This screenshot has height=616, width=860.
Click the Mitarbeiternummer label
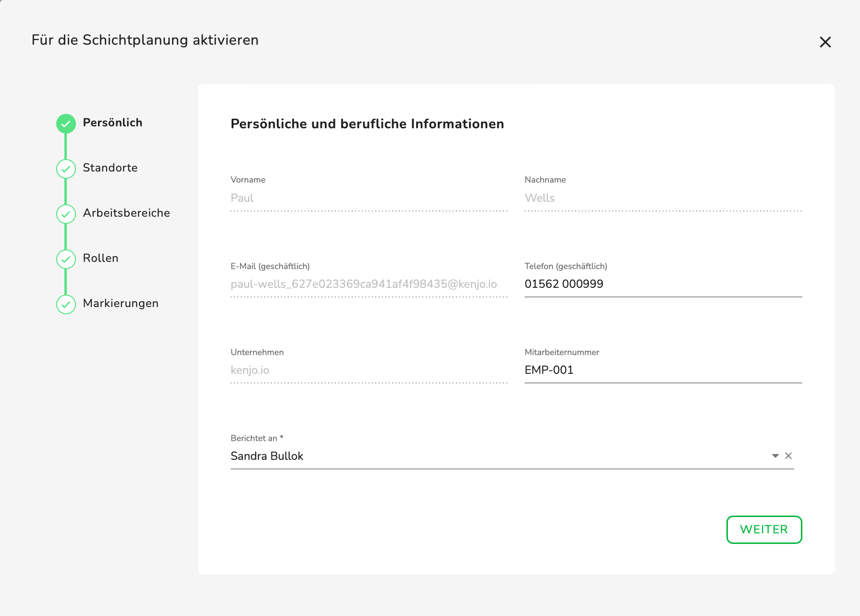pos(562,352)
